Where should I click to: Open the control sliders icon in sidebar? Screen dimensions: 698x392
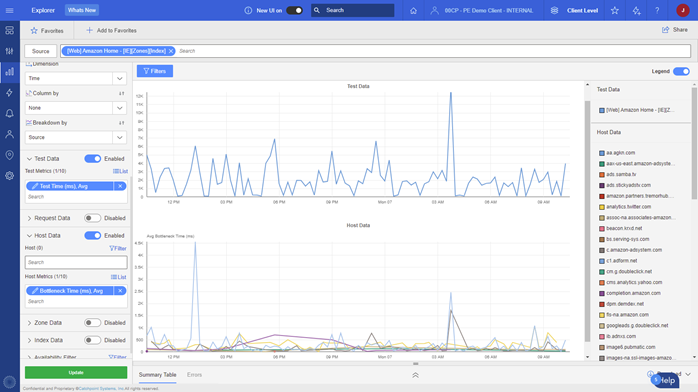point(9,51)
